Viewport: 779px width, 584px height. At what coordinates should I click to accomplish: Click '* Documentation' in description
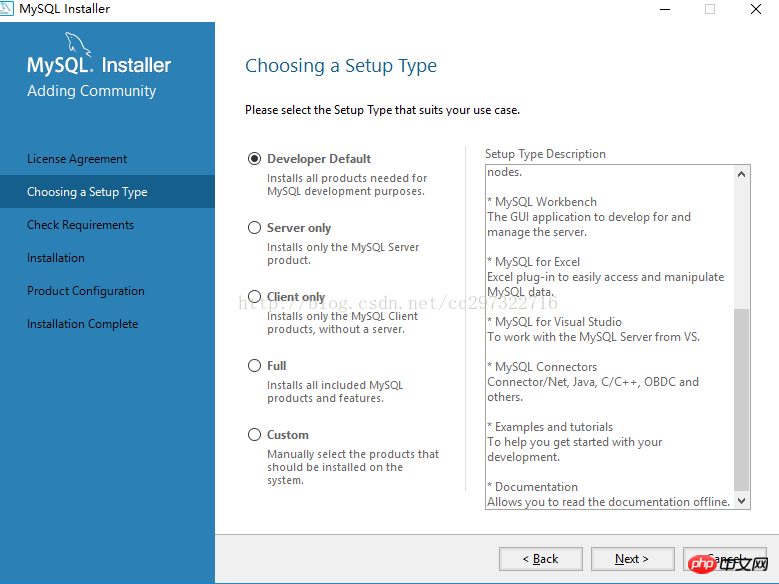(533, 487)
